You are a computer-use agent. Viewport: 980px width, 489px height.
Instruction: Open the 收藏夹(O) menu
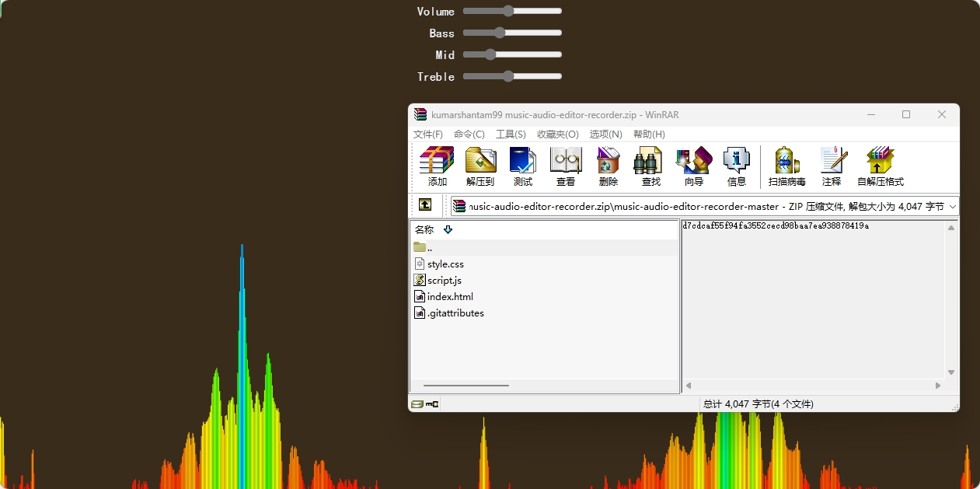[558, 134]
